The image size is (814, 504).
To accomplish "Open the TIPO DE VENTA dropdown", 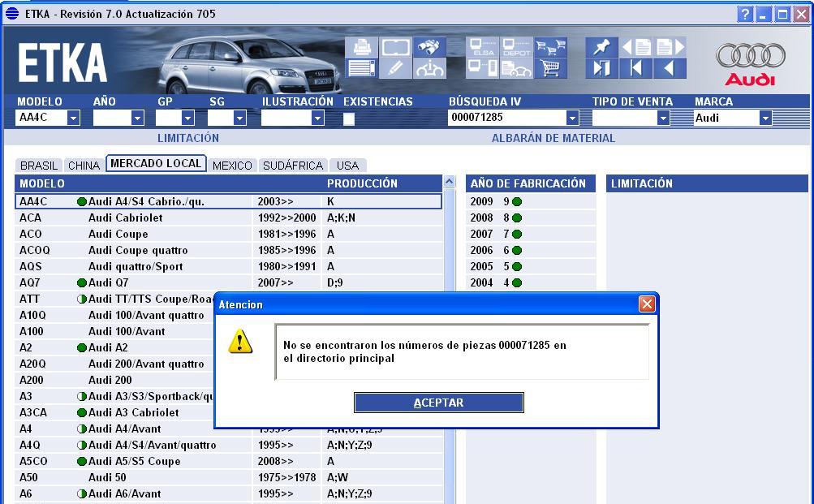I will pos(663,118).
